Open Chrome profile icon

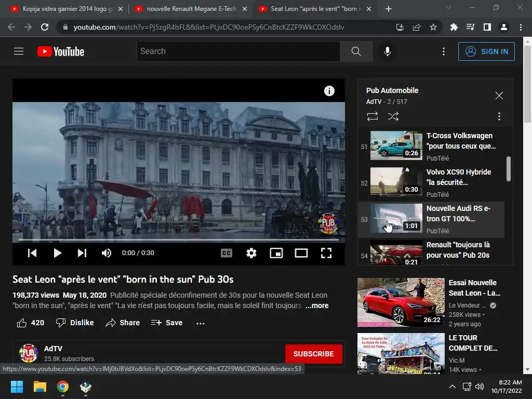pos(504,27)
